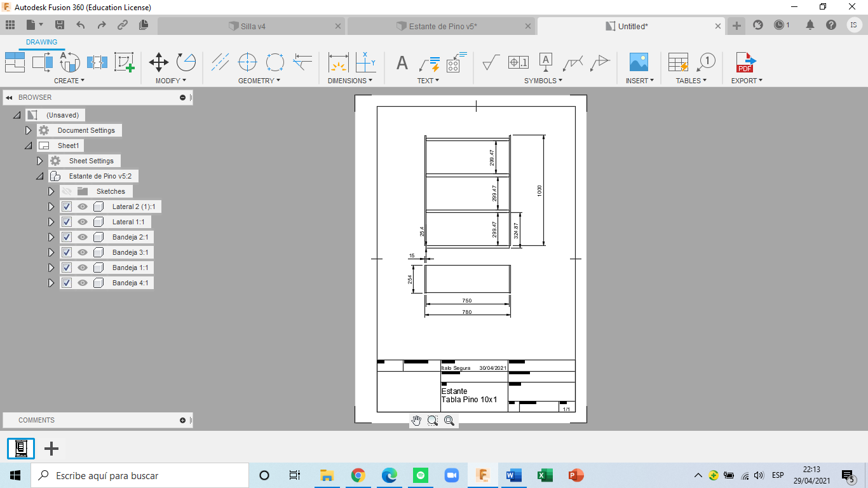Expand the Sketches folder
Image resolution: width=868 pixels, height=488 pixels.
point(51,191)
